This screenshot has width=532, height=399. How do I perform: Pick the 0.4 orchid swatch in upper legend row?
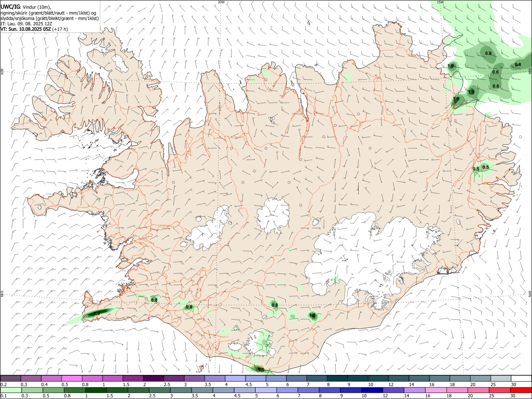click(52, 378)
